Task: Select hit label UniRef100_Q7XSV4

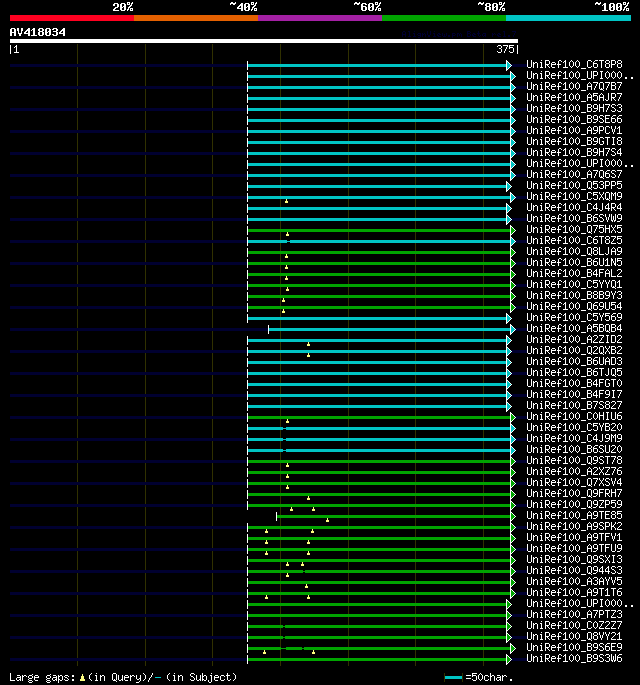Action: [574, 482]
